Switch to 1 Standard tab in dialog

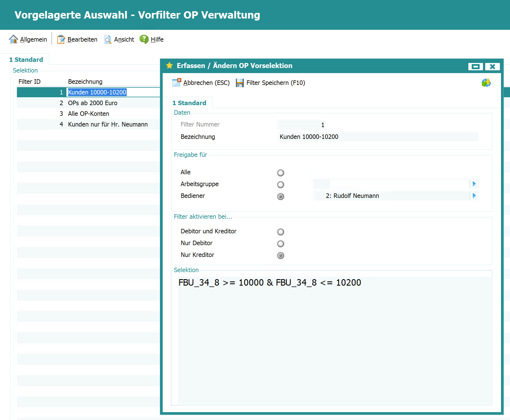pos(189,103)
